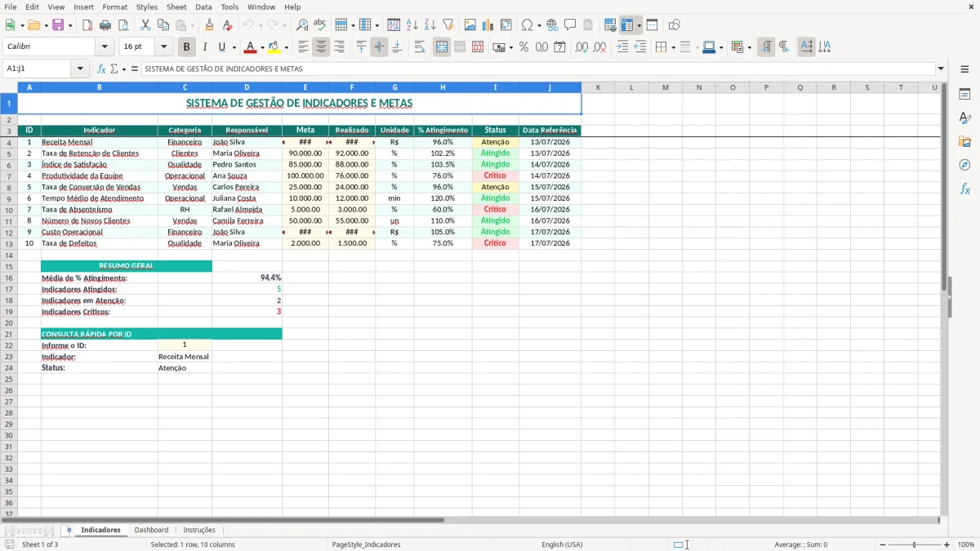This screenshot has width=980, height=551.
Task: Toggle Bold formatting
Action: pos(187,47)
